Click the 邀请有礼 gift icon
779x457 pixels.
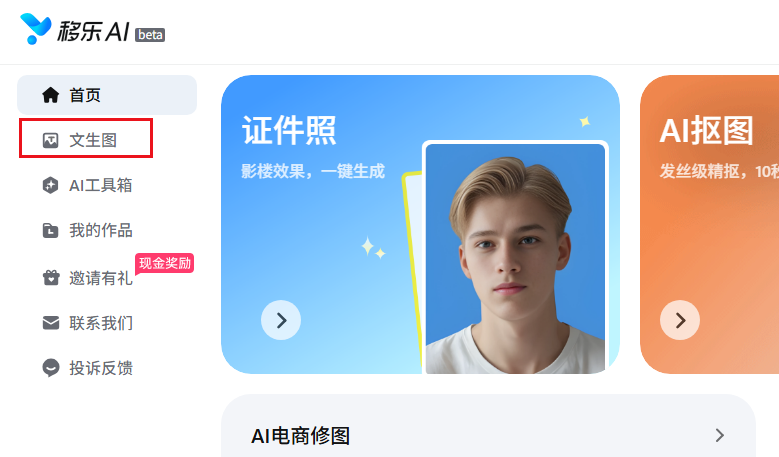click(51, 277)
